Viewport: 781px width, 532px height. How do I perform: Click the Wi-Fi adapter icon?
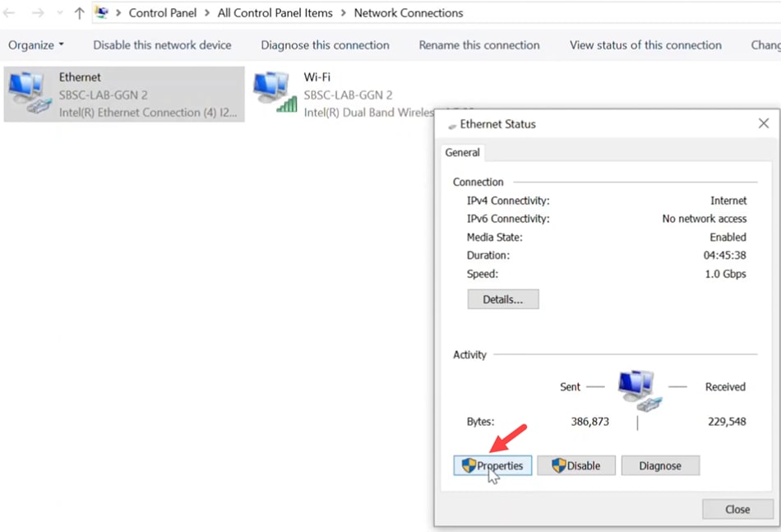click(x=275, y=92)
